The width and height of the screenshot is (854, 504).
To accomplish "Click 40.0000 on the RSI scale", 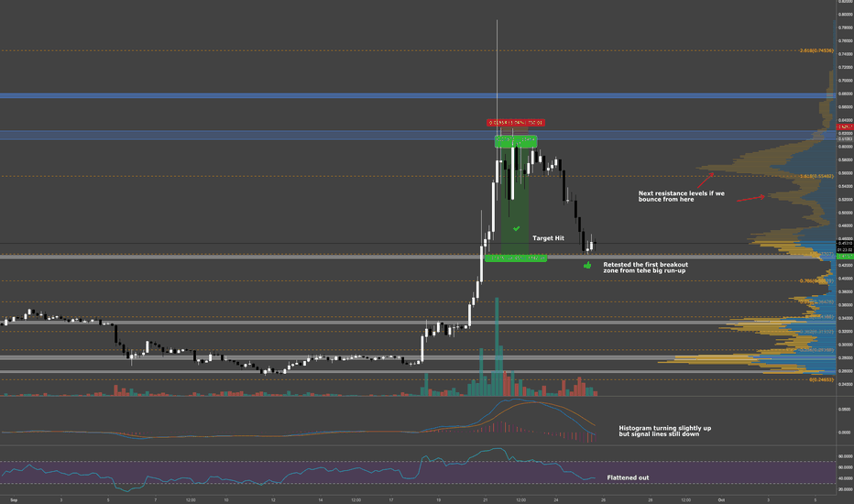I will [x=845, y=478].
